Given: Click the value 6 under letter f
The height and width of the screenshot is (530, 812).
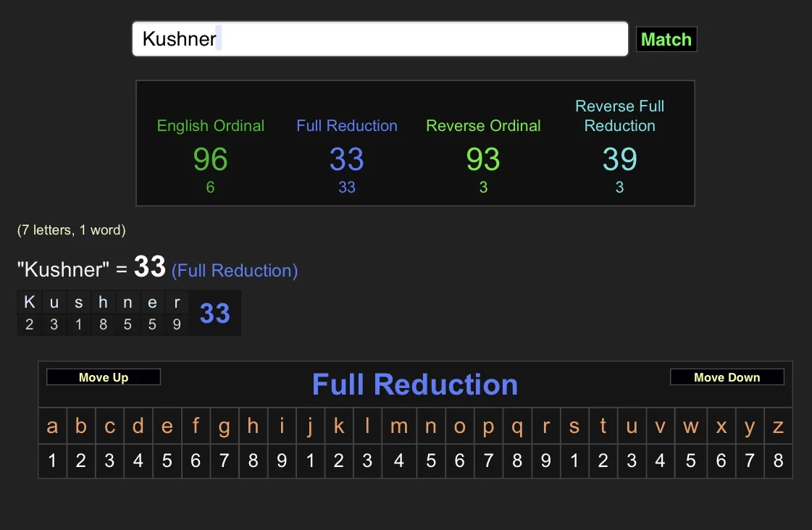Looking at the screenshot, I should click(x=196, y=460).
